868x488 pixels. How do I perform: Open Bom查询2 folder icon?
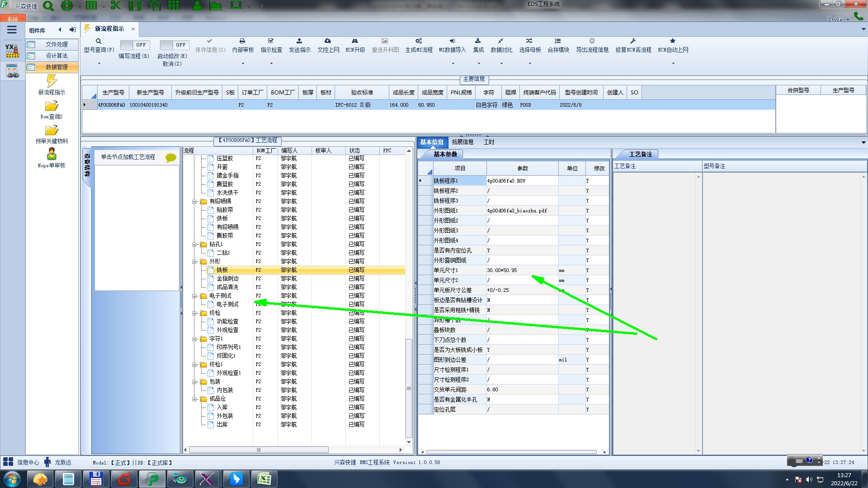pos(52,106)
